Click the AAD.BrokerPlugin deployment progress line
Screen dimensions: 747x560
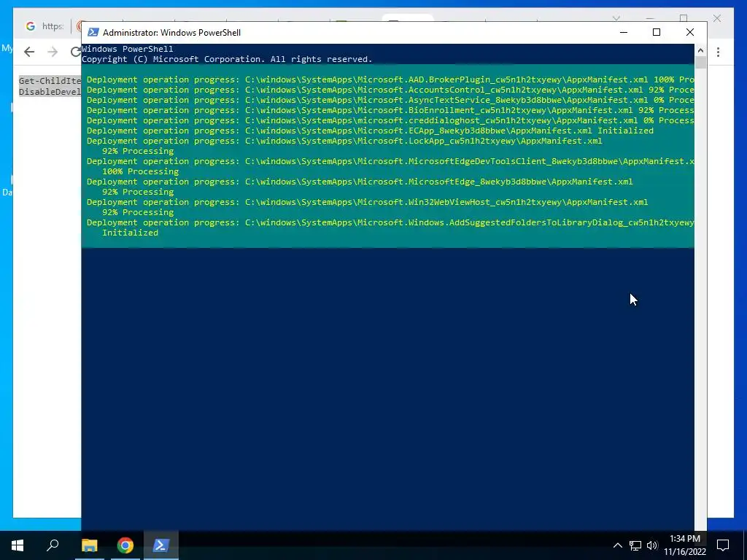[x=390, y=79]
